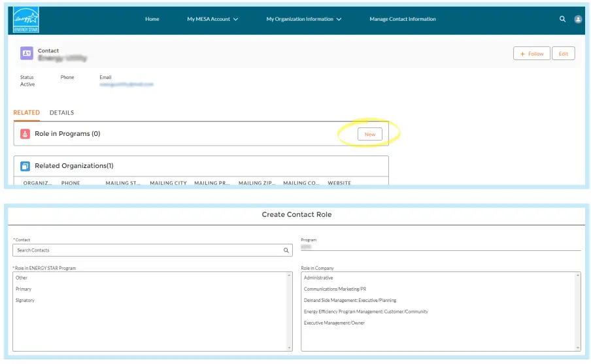Select Demand Side Management: Executive/Planning
This screenshot has height=364, width=591.
[x=350, y=301]
